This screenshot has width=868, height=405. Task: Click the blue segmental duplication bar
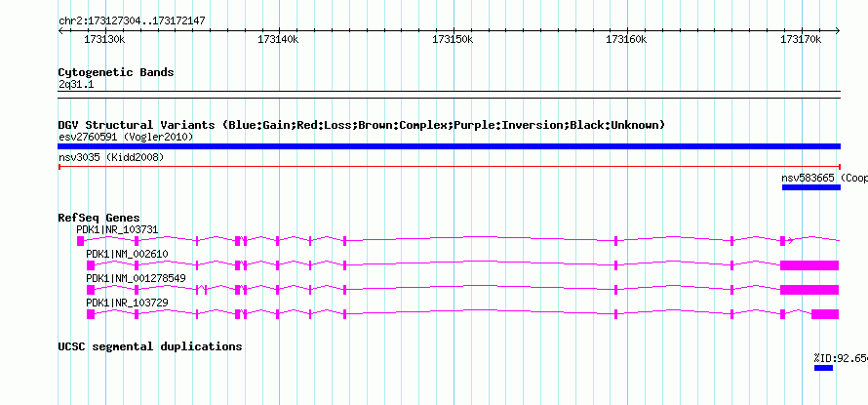coord(823,368)
